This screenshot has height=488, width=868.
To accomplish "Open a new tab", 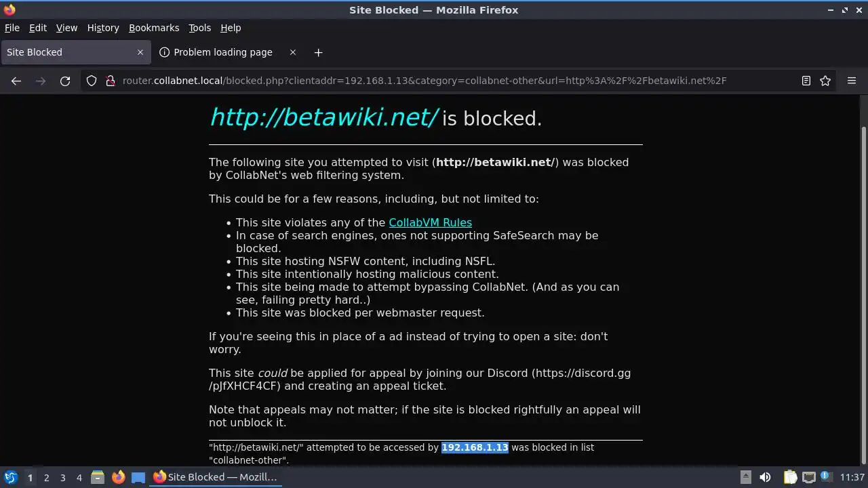I will click(318, 52).
